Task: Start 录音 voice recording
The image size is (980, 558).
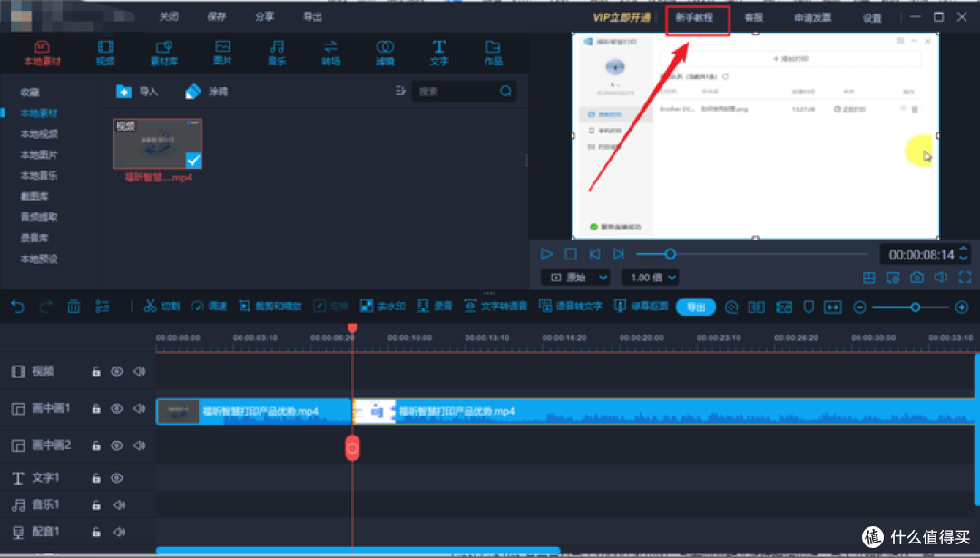Action: click(x=435, y=306)
